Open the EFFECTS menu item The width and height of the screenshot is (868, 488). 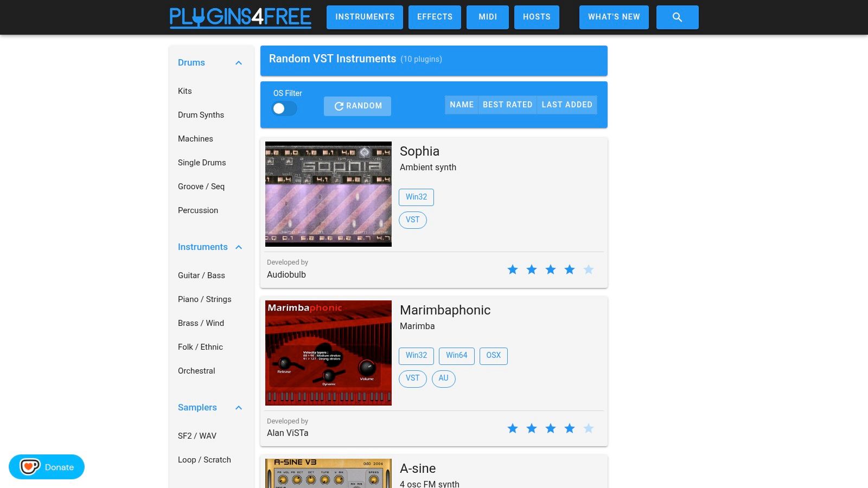[x=434, y=17]
